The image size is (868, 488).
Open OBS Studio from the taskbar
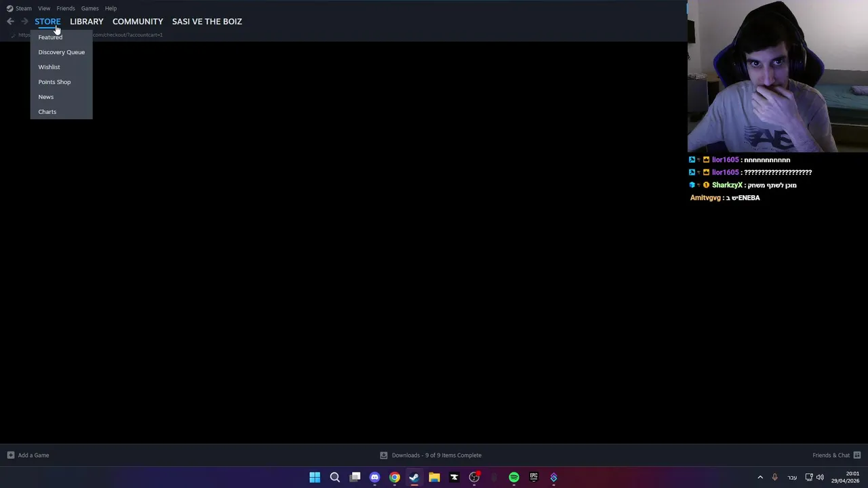click(474, 477)
